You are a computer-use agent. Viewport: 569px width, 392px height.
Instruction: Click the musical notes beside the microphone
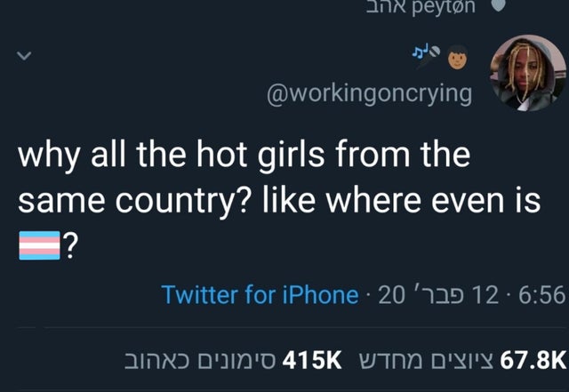click(419, 52)
